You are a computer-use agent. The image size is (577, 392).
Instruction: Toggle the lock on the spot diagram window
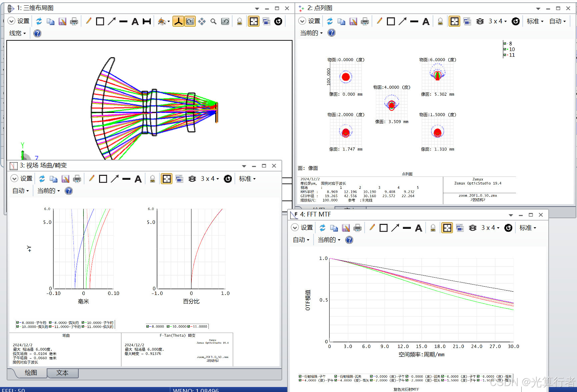[x=440, y=21]
